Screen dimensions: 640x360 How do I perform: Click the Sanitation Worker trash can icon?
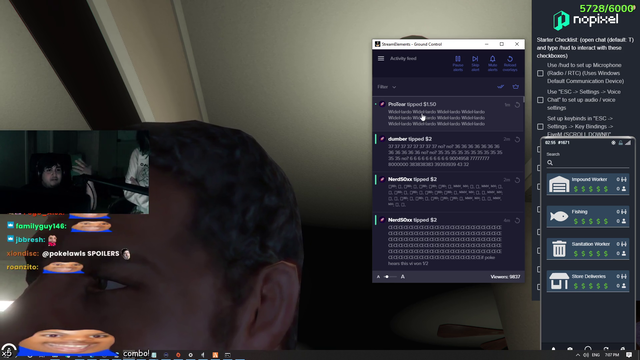pos(559,249)
